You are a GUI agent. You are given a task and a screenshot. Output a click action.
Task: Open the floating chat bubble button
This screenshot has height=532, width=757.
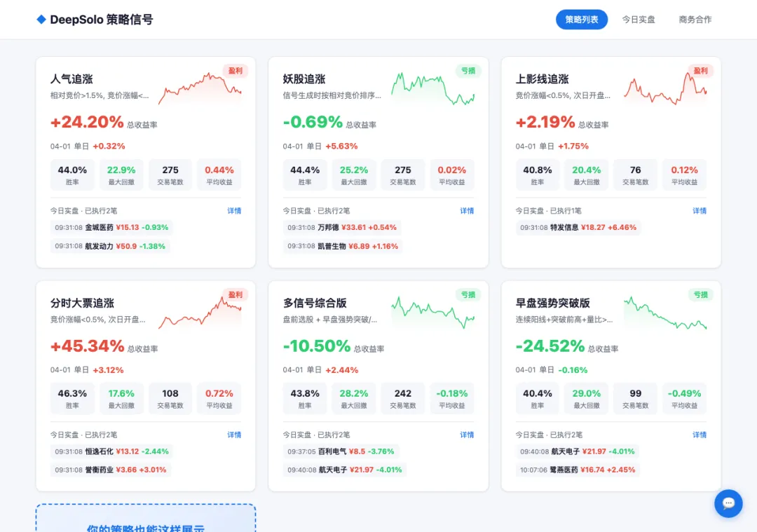(728, 503)
